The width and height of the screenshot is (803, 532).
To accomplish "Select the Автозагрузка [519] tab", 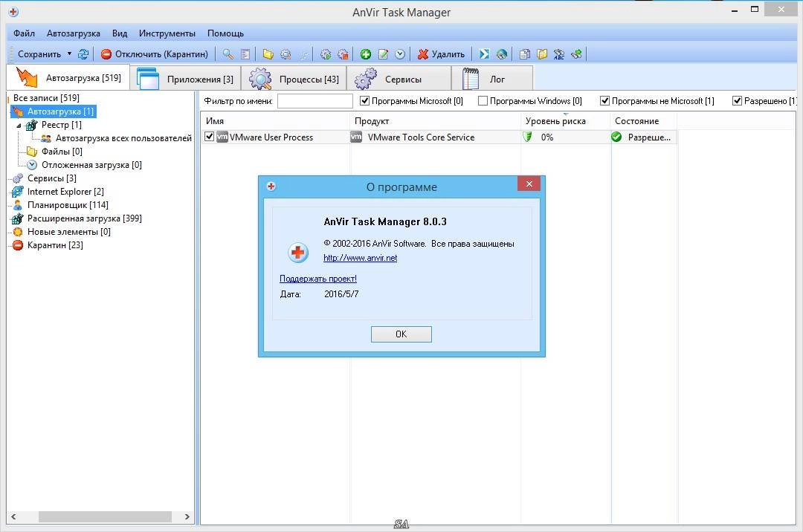I will [68, 78].
